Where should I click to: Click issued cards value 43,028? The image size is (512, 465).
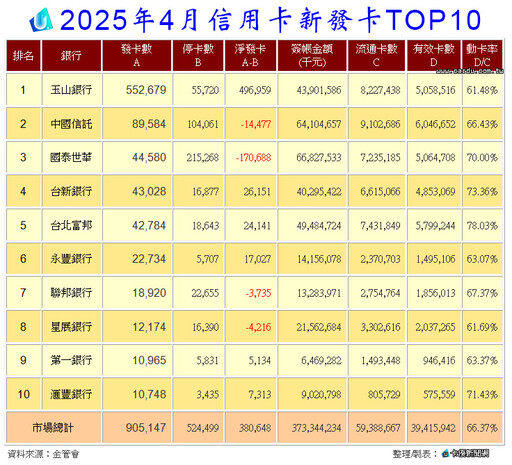[x=149, y=191]
